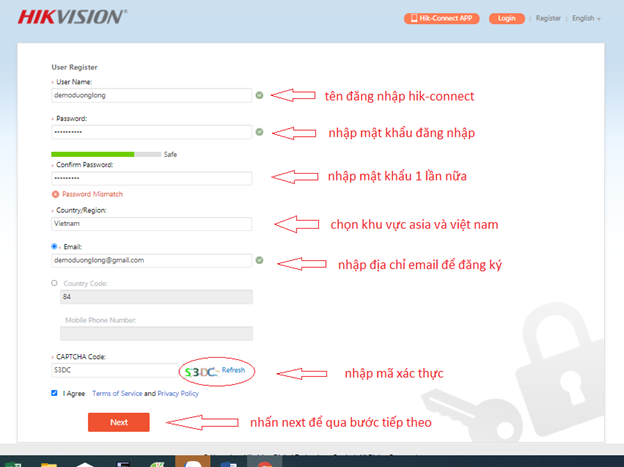
Task: Open the Hik-Connect APP download button
Action: point(441,18)
